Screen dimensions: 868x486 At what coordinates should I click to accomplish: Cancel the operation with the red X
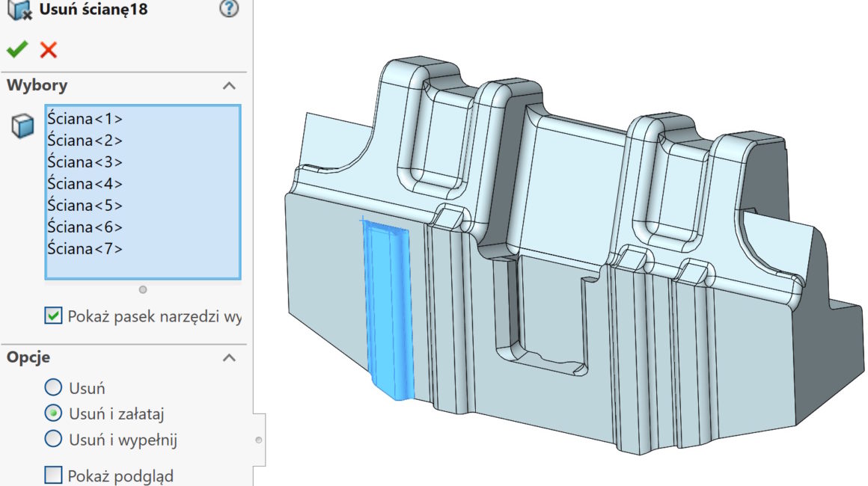(49, 50)
